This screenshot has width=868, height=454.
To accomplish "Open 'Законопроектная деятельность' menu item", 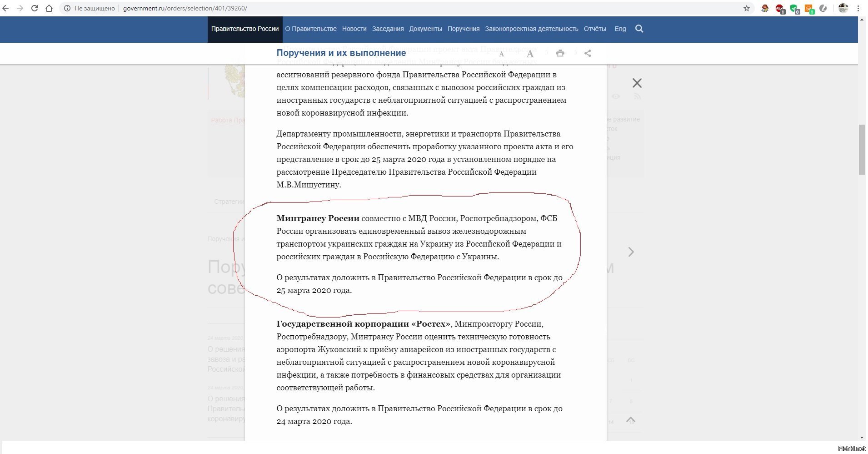I will pyautogui.click(x=531, y=29).
